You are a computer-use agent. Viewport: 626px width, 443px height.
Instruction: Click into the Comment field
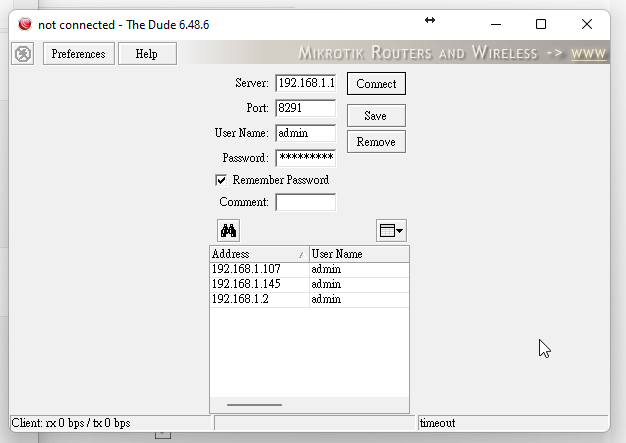click(305, 202)
